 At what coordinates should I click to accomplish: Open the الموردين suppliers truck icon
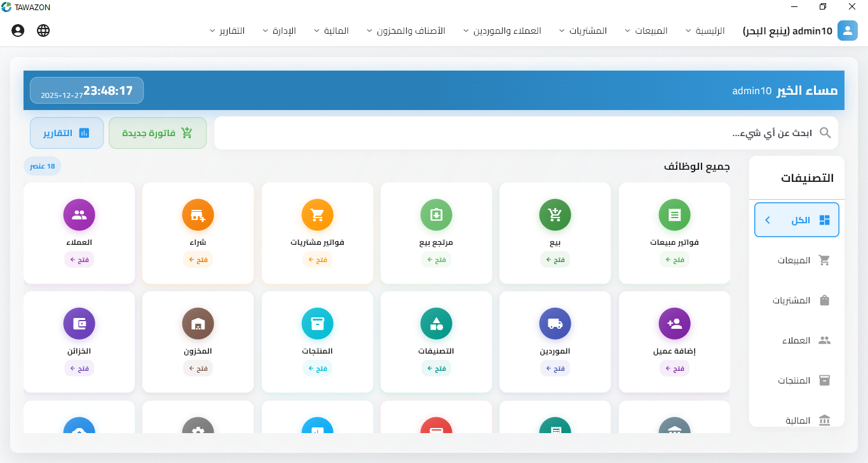tap(555, 323)
